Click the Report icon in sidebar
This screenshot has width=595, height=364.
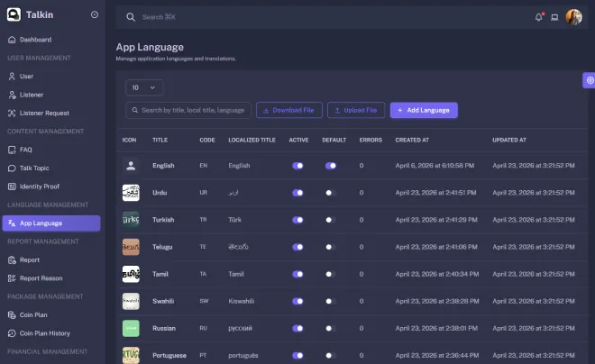[12, 259]
